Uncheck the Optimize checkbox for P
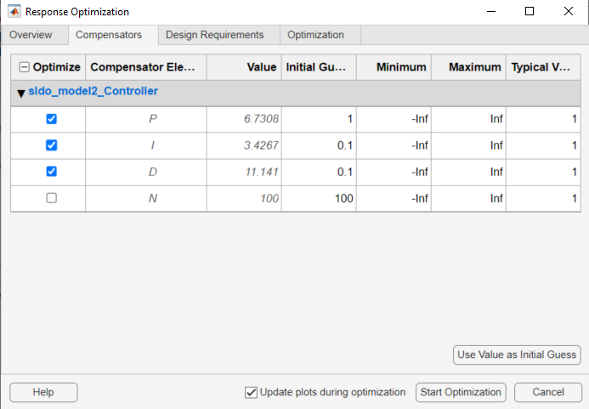The image size is (589, 409). click(x=51, y=119)
